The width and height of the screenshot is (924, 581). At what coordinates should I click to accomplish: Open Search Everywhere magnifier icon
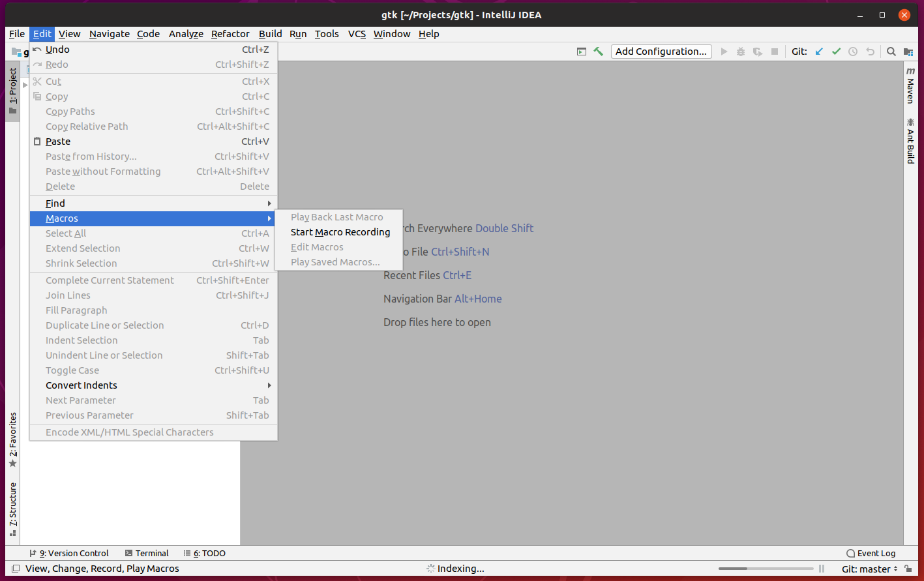(891, 52)
